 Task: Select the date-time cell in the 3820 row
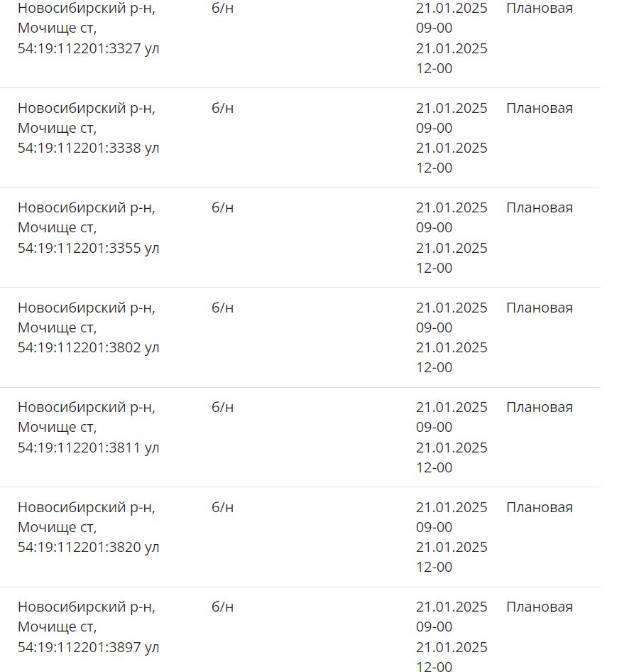pyautogui.click(x=452, y=537)
